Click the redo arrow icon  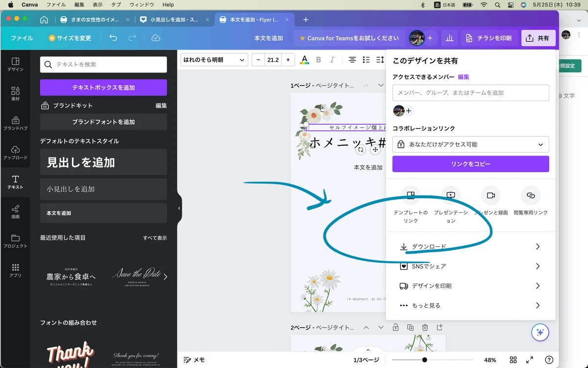tap(132, 38)
